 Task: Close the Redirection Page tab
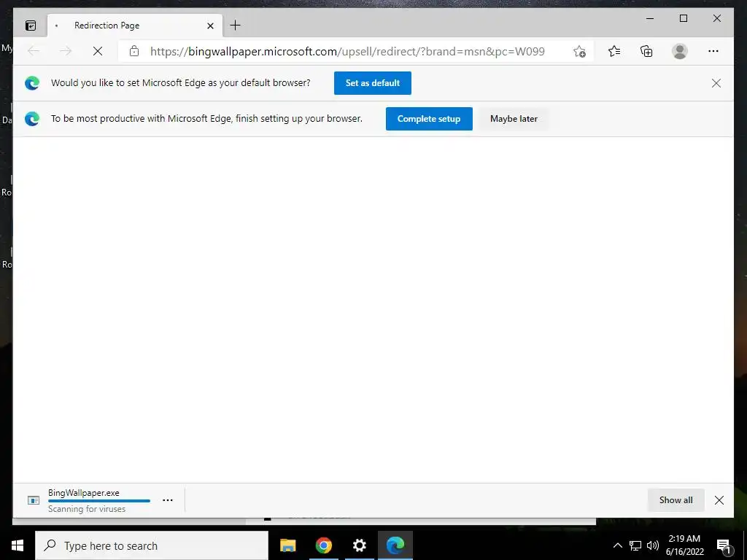pyautogui.click(x=210, y=26)
